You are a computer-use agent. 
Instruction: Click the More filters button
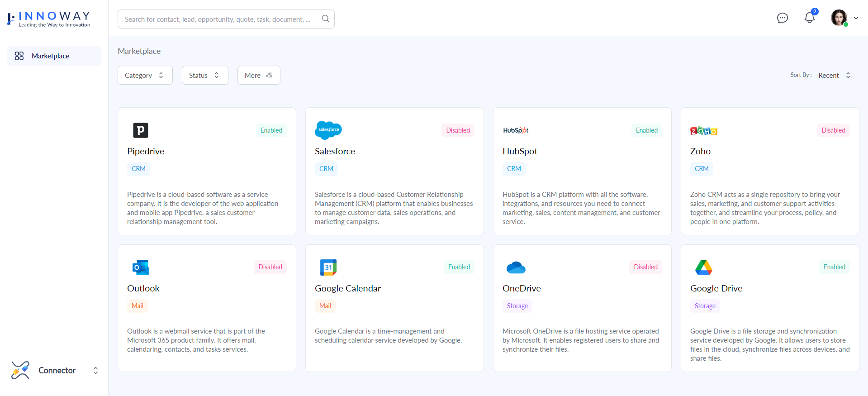(x=258, y=75)
